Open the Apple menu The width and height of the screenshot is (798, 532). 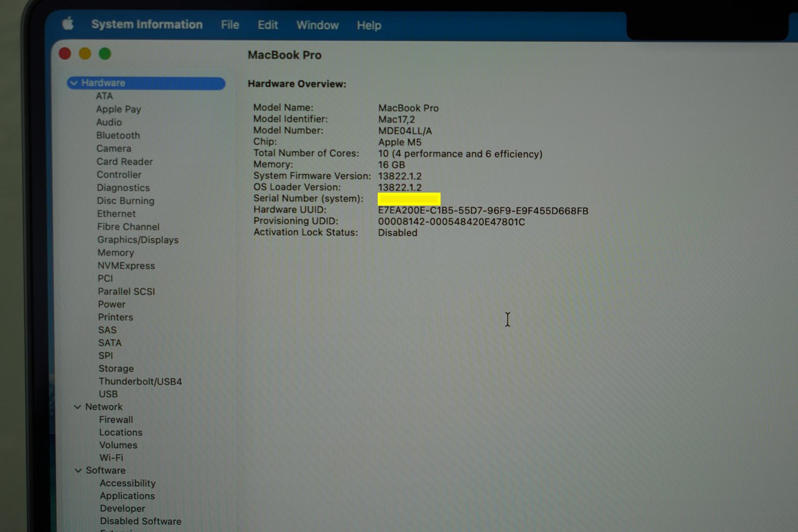68,23
